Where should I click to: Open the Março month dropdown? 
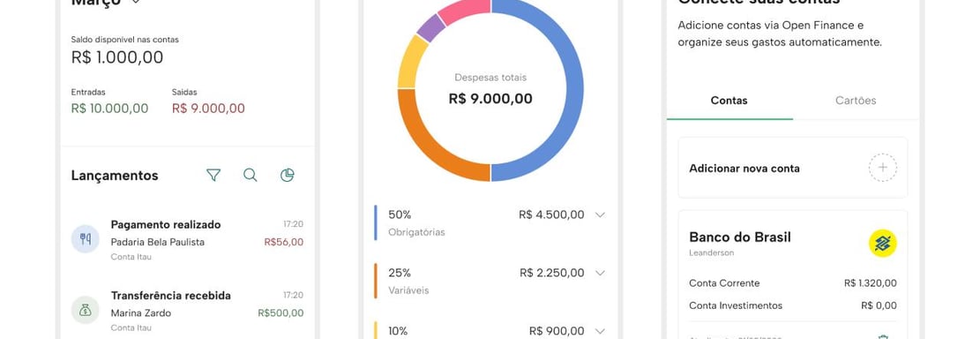(x=136, y=2)
